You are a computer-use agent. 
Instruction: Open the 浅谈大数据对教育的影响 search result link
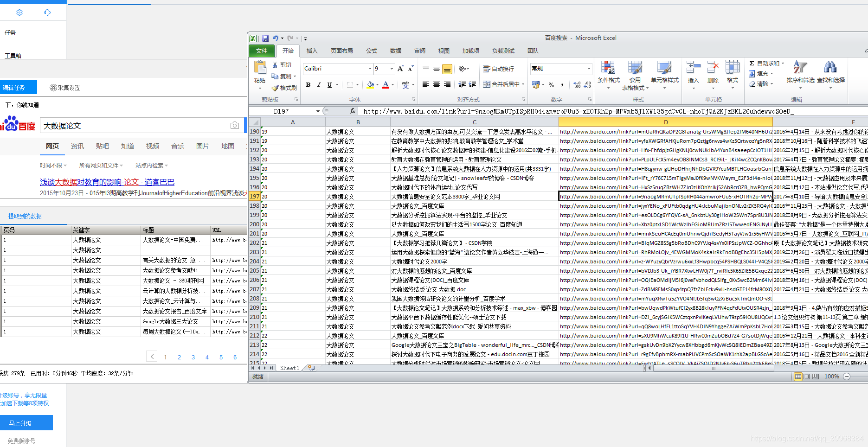[x=107, y=182]
